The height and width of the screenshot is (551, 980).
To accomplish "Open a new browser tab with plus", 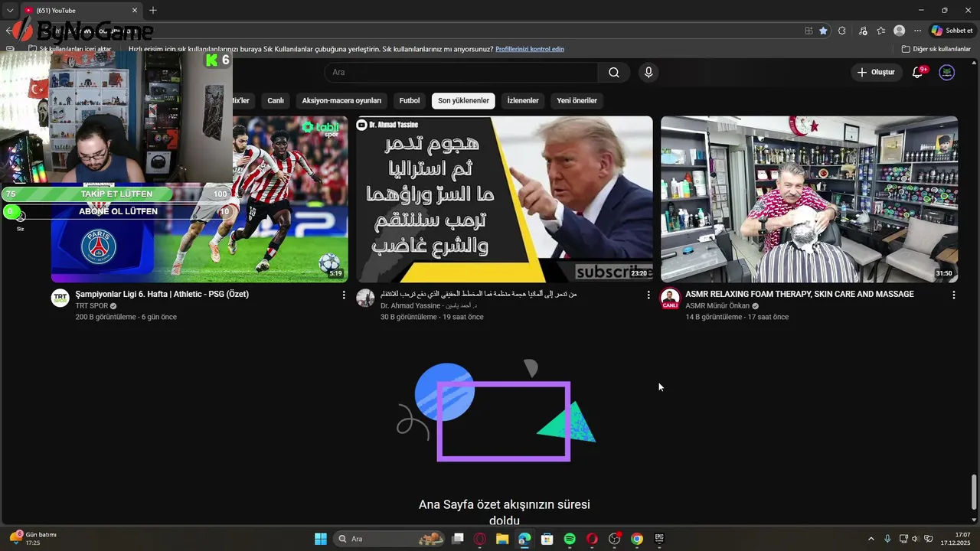I will (153, 10).
